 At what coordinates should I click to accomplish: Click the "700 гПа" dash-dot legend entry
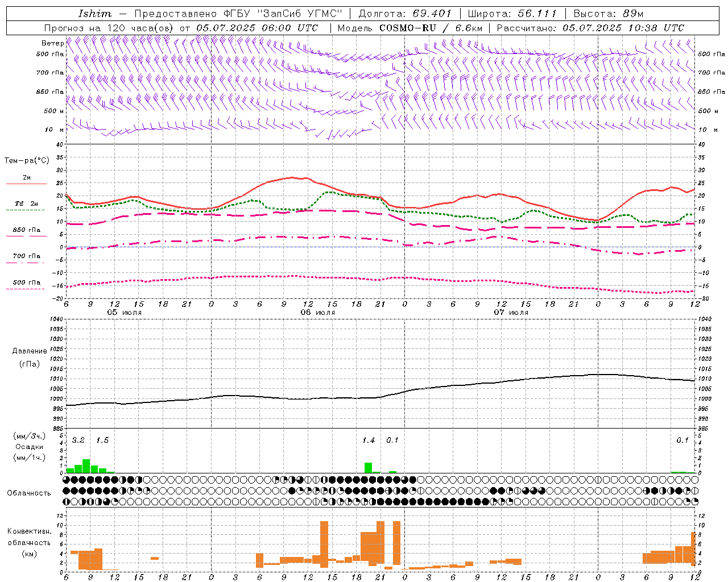pyautogui.click(x=26, y=259)
